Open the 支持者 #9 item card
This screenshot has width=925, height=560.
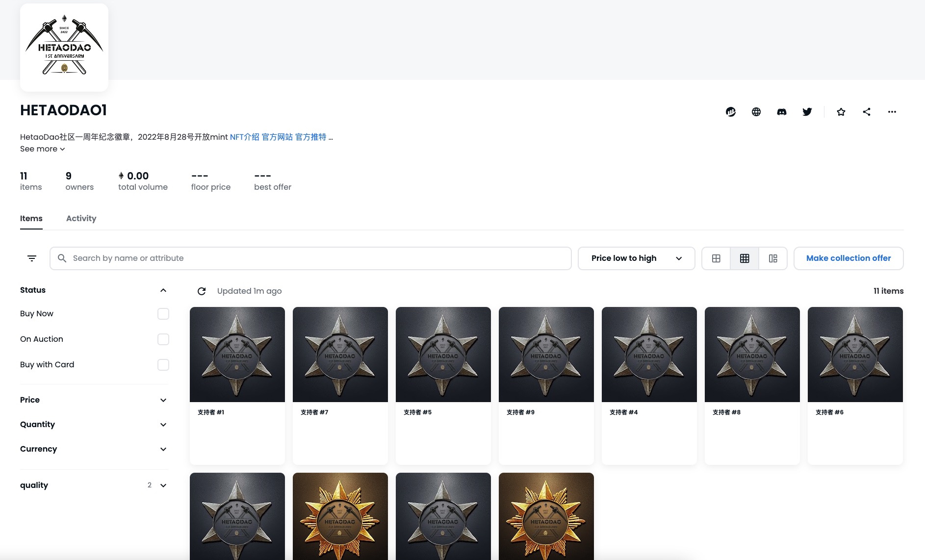546,386
